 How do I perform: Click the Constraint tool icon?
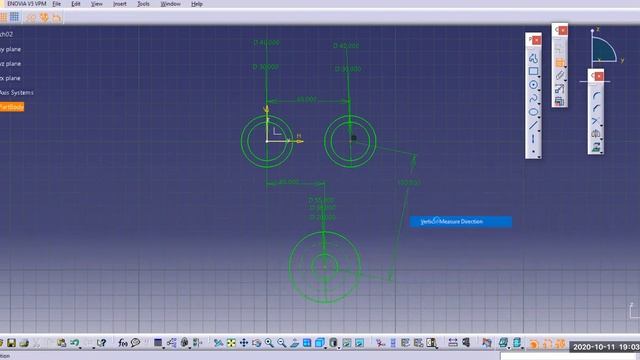(560, 62)
